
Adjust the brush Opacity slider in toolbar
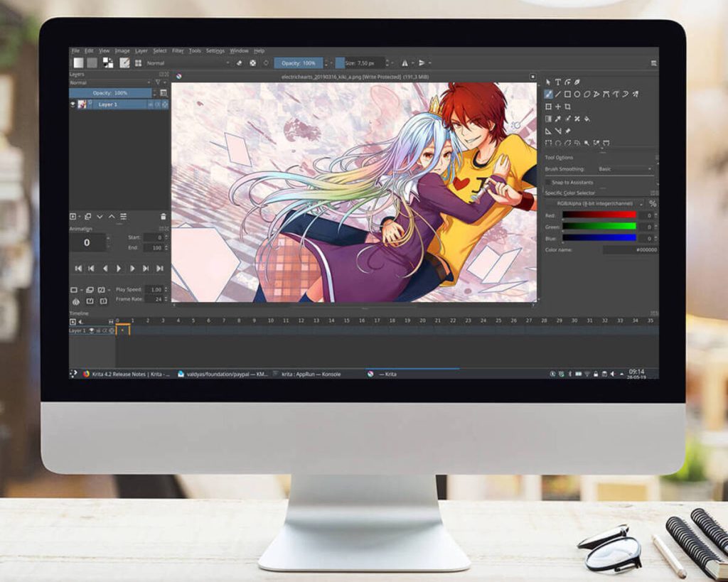pos(298,63)
